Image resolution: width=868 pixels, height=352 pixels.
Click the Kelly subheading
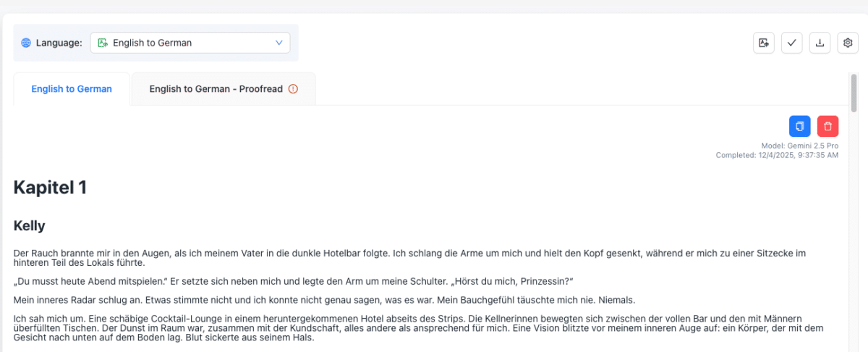(30, 226)
